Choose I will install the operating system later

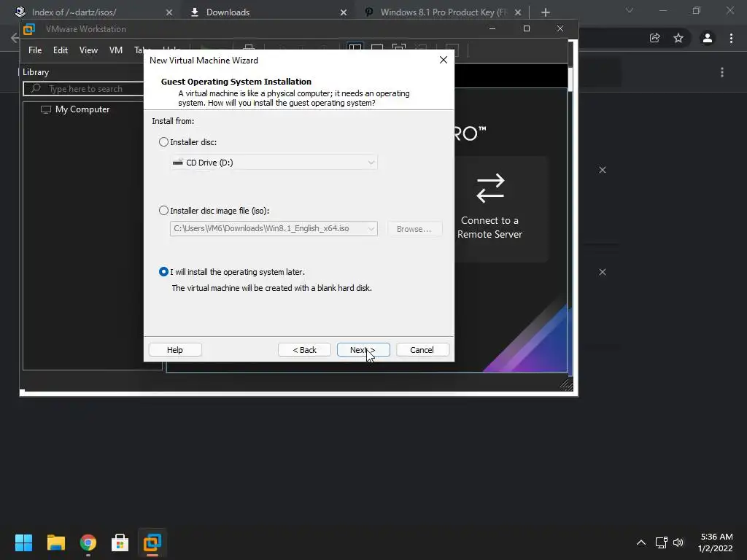(163, 272)
